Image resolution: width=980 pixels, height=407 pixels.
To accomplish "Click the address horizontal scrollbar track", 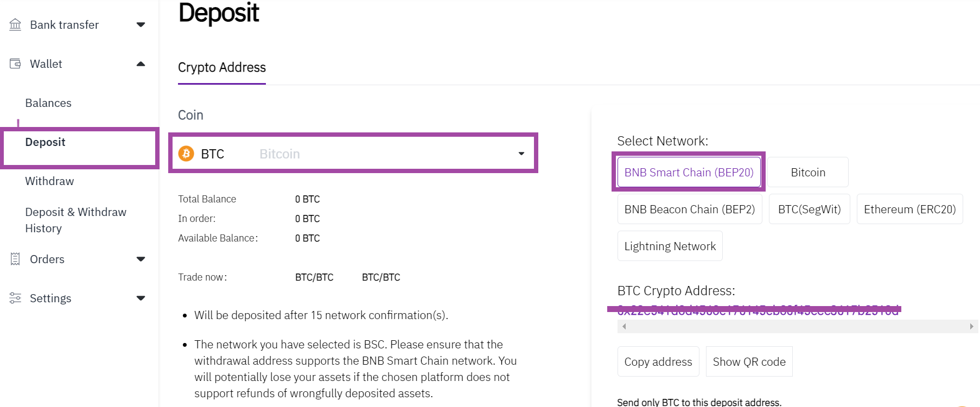I will click(x=798, y=326).
